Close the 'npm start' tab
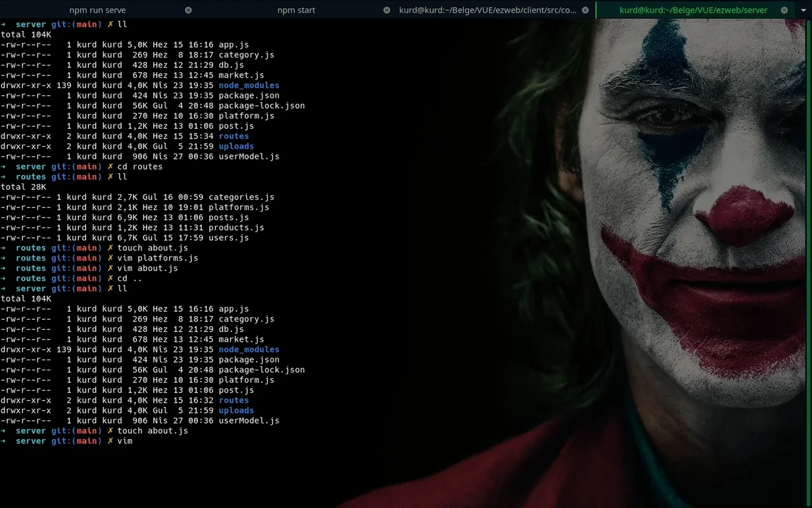The height and width of the screenshot is (508, 812). pos(387,10)
